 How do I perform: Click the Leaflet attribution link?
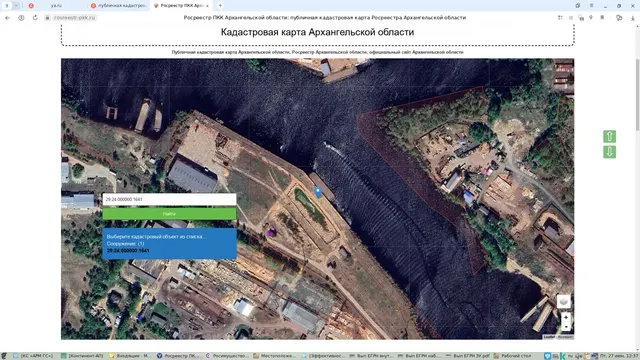[549, 337]
